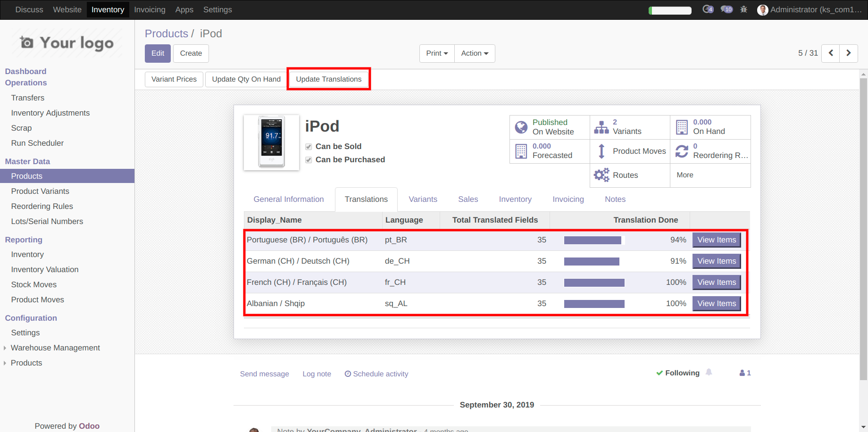Click the Dashboard sidebar link

pyautogui.click(x=25, y=71)
